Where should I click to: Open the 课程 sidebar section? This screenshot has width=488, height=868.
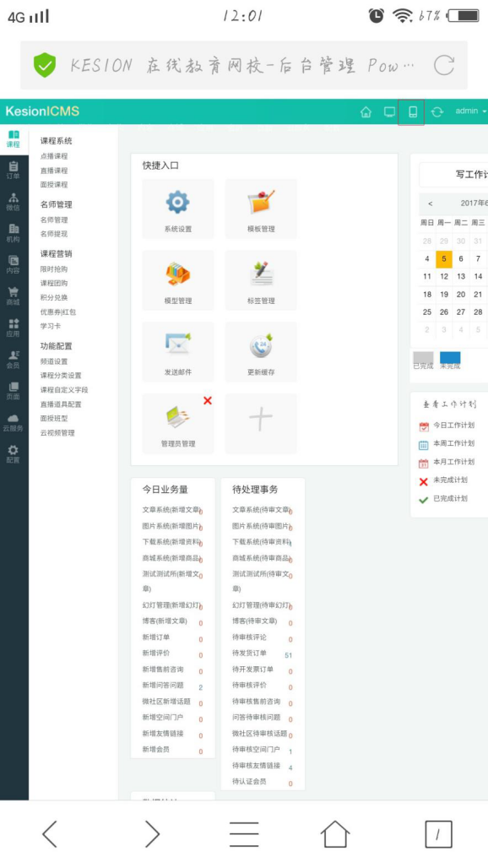[x=14, y=139]
